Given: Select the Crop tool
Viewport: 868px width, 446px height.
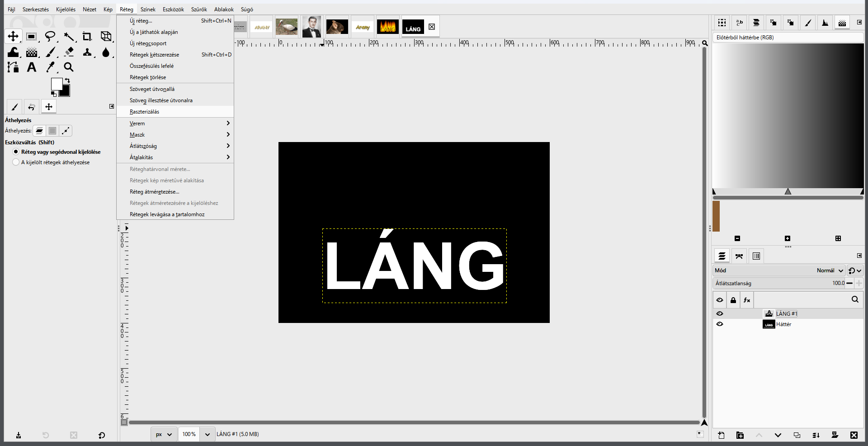Looking at the screenshot, I should pos(87,37).
